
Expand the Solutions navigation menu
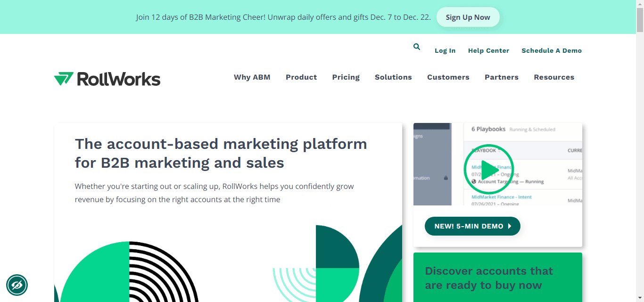(x=393, y=77)
